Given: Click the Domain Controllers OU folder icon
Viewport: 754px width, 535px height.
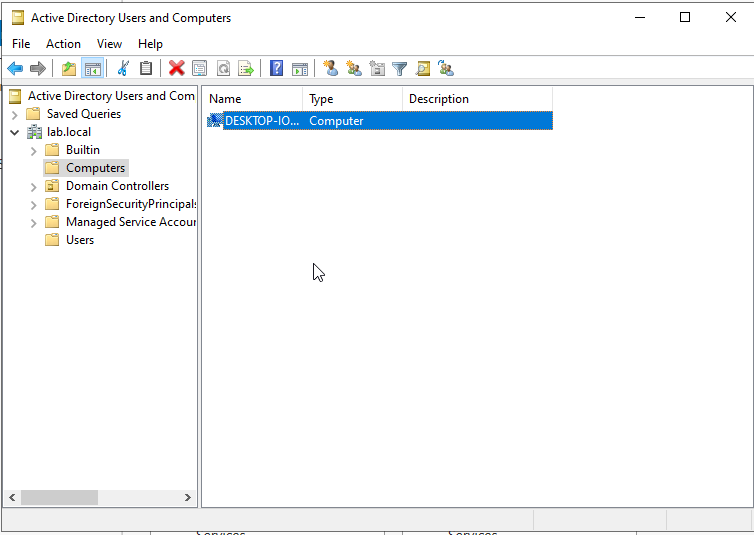Looking at the screenshot, I should [52, 186].
